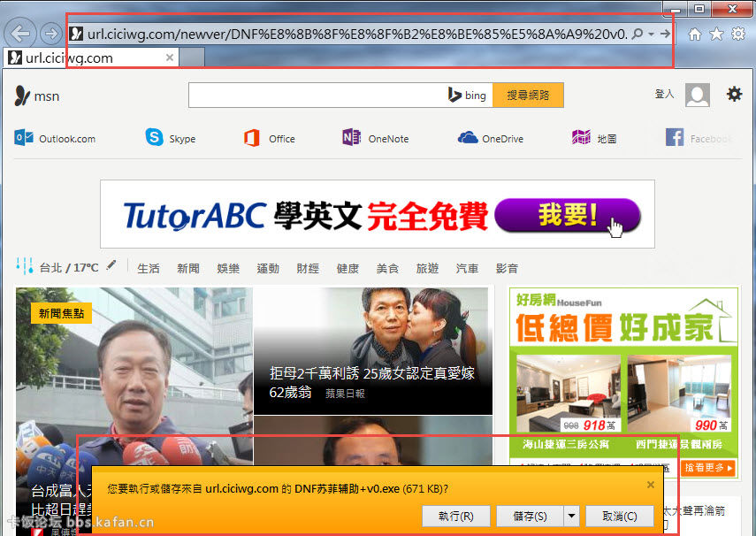Click the Run (執行) download button
The image size is (756, 536).
449,516
